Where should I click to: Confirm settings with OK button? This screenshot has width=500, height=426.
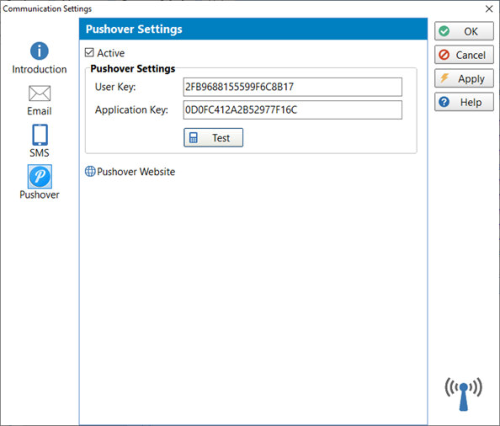point(464,31)
